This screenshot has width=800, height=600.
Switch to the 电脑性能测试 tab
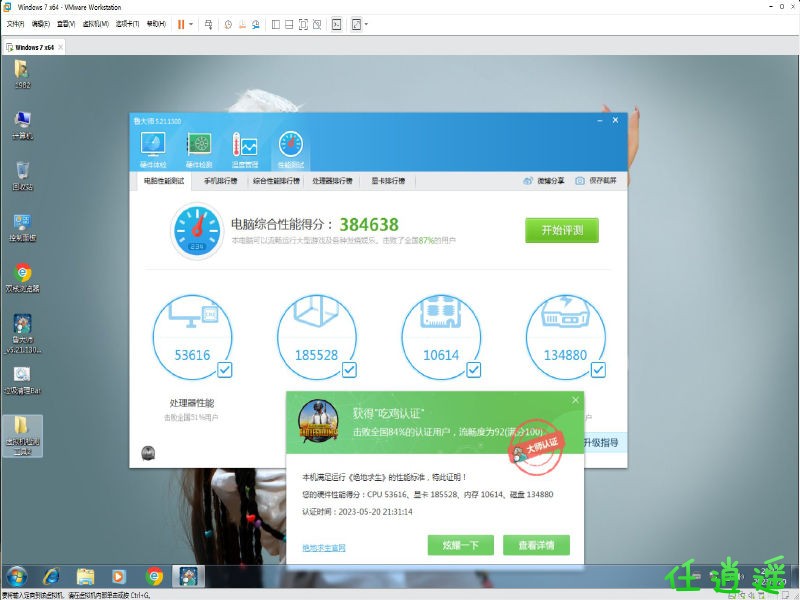pyautogui.click(x=164, y=181)
